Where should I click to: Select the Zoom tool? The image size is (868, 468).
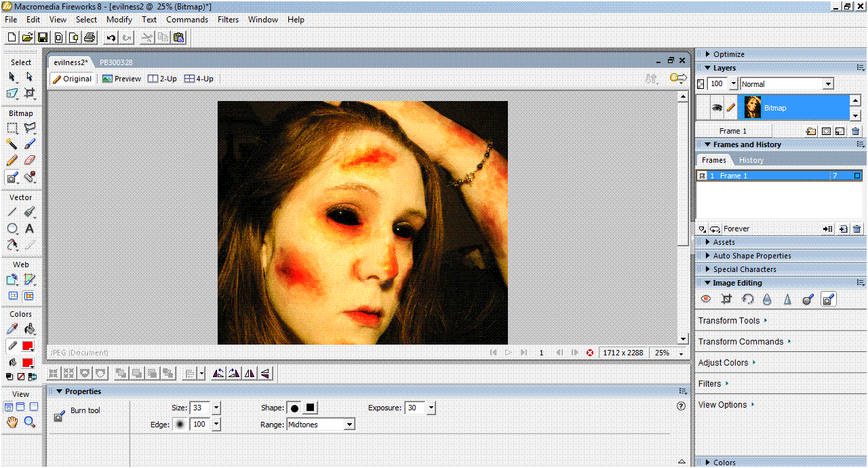coord(29,422)
